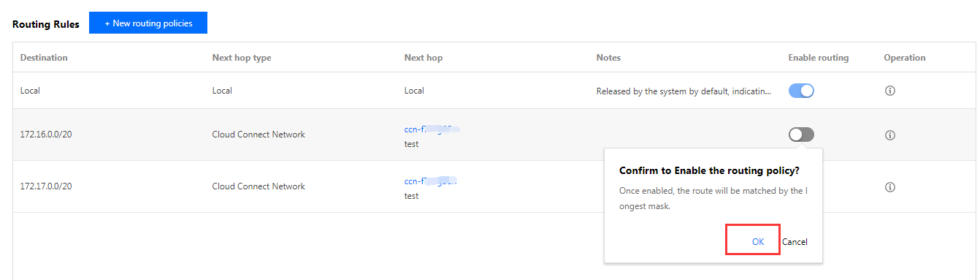This screenshot has width=980, height=280.
Task: Click the Enable routing column header
Action: click(x=819, y=58)
